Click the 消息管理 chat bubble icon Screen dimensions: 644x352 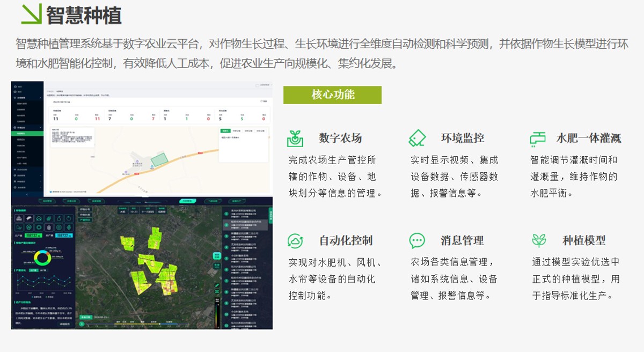417,240
